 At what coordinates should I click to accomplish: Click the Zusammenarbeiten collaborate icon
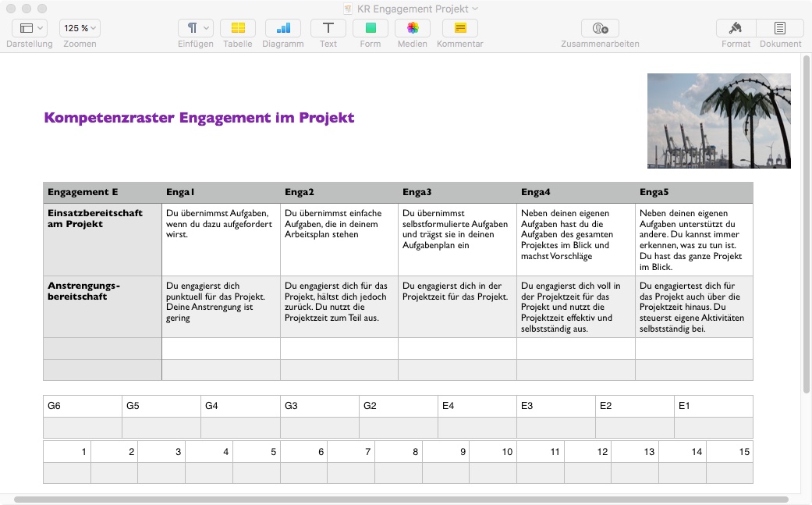[x=600, y=28]
